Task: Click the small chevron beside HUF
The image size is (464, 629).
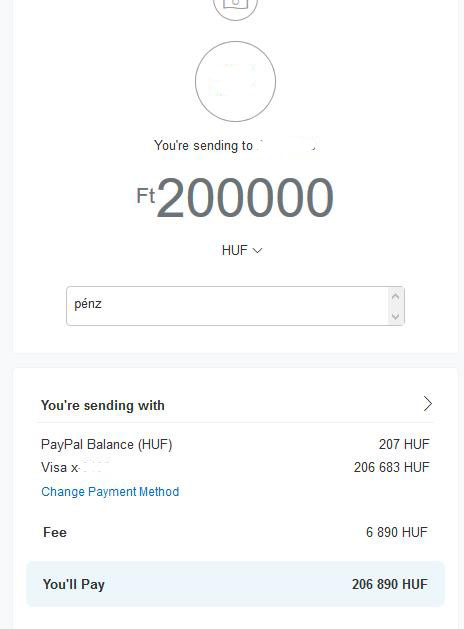Action: pyautogui.click(x=257, y=251)
